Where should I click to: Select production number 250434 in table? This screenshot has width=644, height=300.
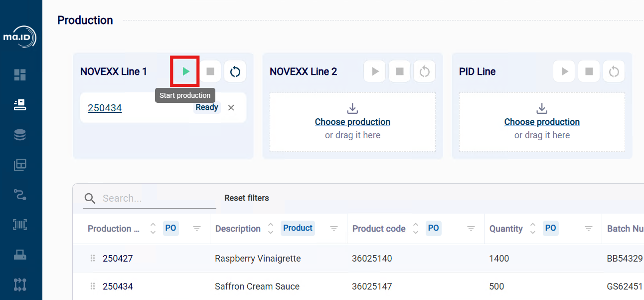click(x=118, y=287)
